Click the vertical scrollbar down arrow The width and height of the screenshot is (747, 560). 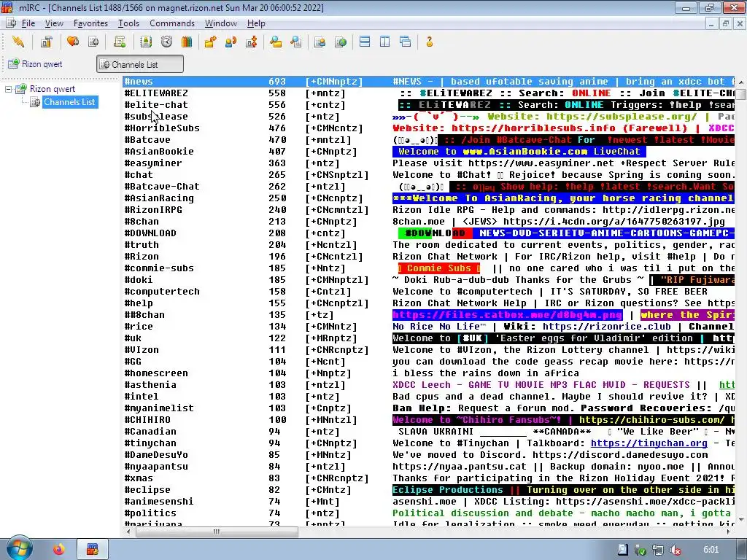click(x=741, y=519)
